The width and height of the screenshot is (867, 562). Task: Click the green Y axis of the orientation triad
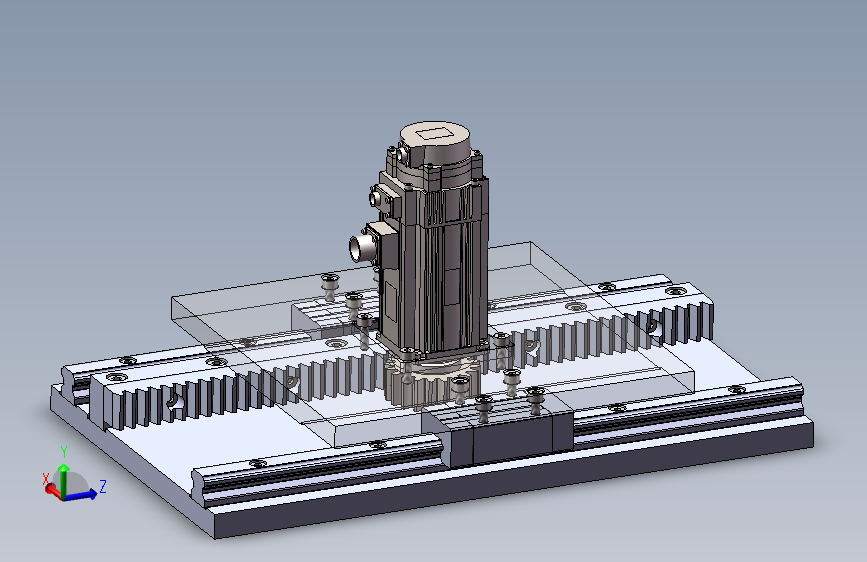coord(64,480)
